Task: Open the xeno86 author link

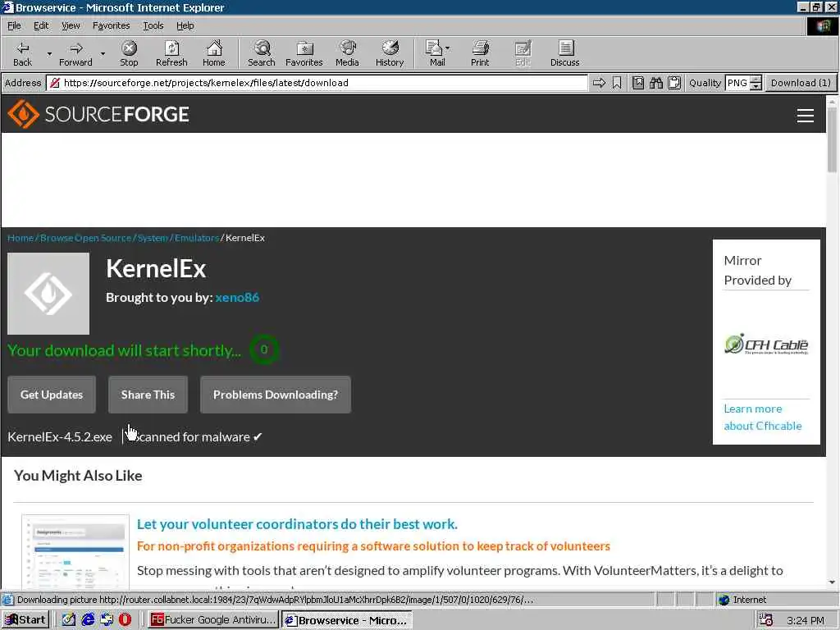Action: click(x=237, y=297)
